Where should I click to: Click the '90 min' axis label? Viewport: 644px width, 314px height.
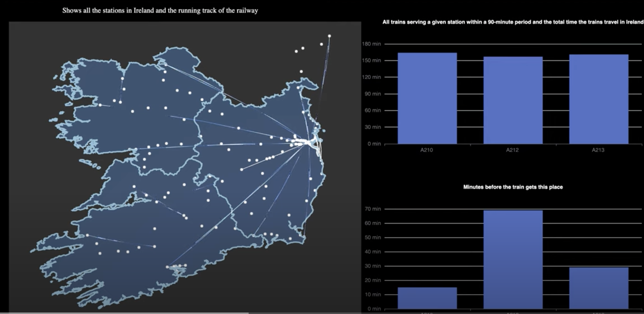pos(373,94)
